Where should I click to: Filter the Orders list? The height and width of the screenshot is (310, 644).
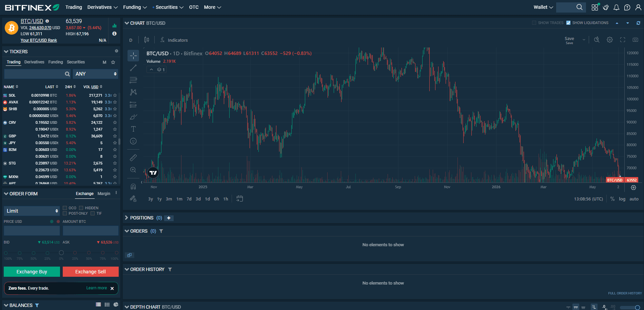point(161,231)
